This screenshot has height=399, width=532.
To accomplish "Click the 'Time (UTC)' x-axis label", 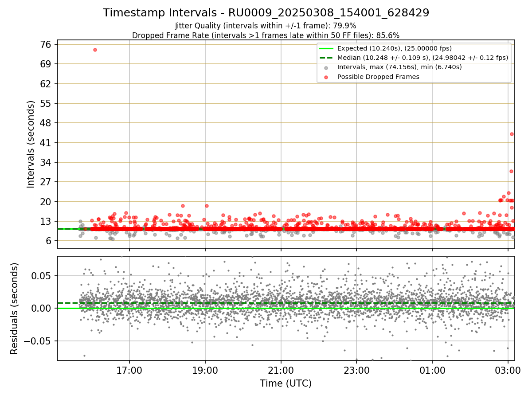I will coord(286,383).
